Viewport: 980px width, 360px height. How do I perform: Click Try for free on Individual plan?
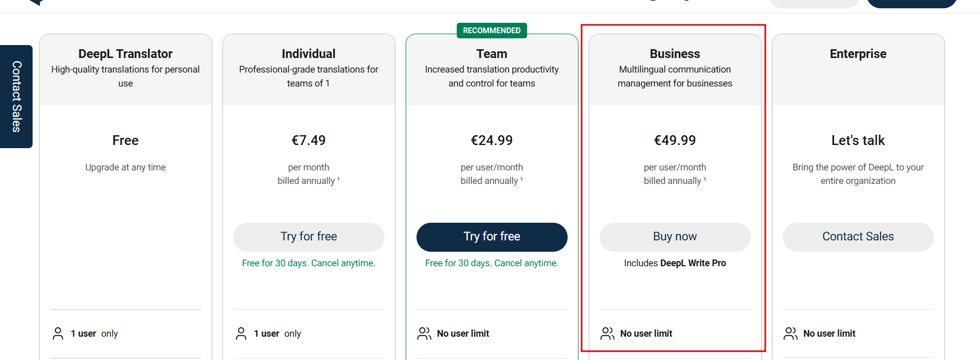pos(309,237)
